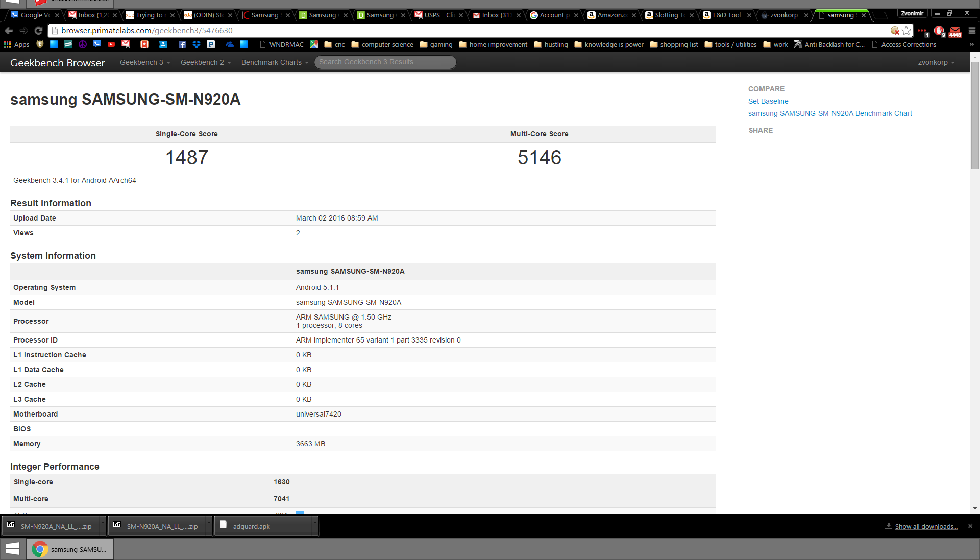Open the computer science bookmarks folder
Screen dimensions: 980x560
coord(382,45)
